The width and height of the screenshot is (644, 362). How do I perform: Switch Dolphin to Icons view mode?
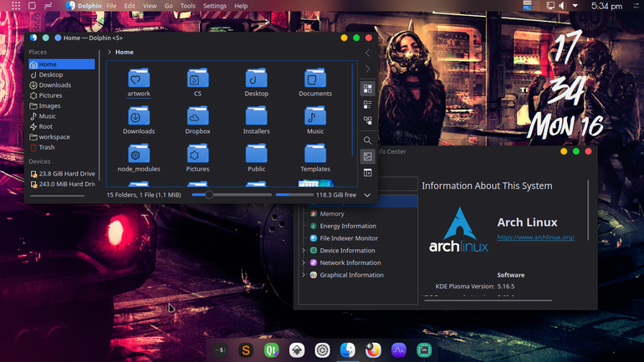(368, 89)
